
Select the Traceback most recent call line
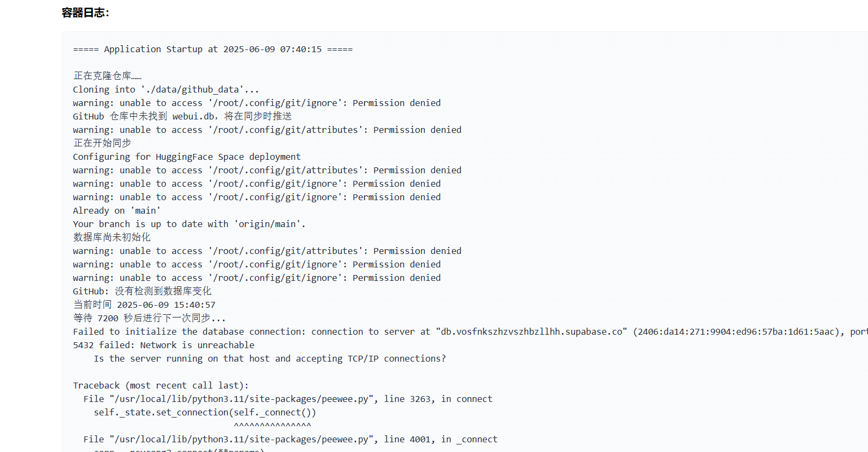click(x=161, y=385)
